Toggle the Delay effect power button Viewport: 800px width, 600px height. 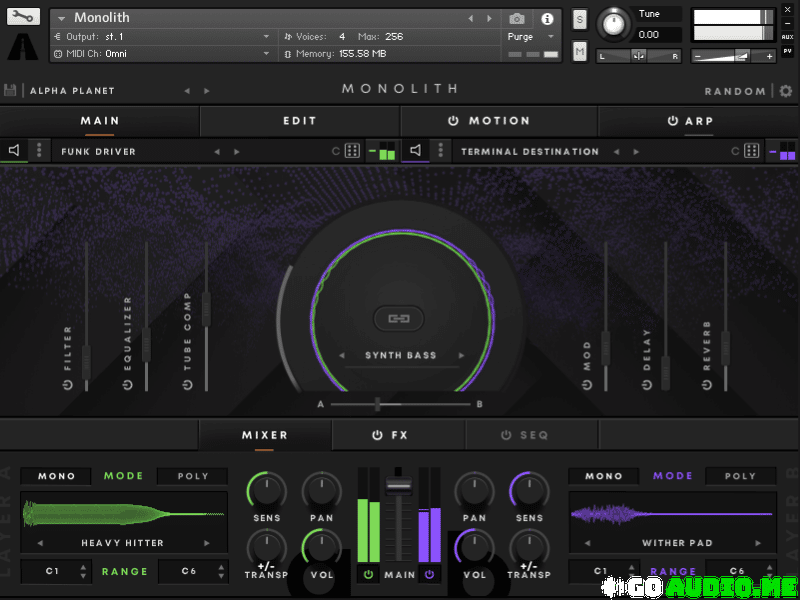[647, 384]
